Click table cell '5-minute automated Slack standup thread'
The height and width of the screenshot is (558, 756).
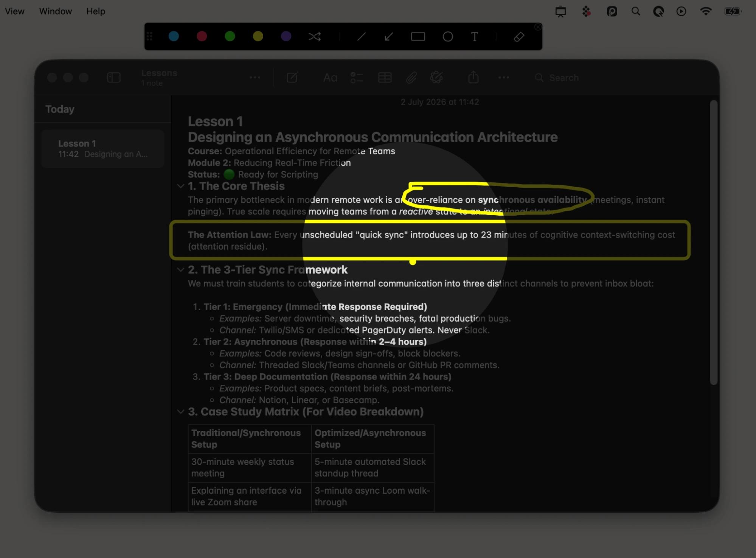pyautogui.click(x=373, y=468)
